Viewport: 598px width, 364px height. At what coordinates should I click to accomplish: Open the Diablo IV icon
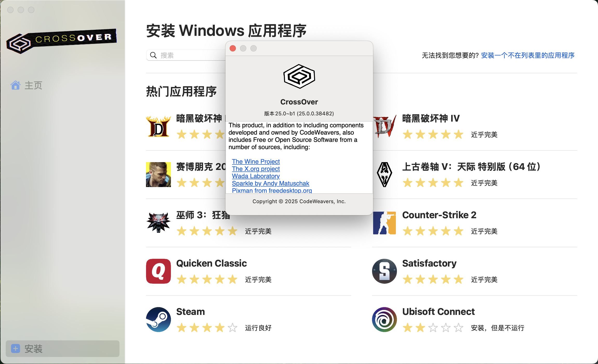[384, 126]
